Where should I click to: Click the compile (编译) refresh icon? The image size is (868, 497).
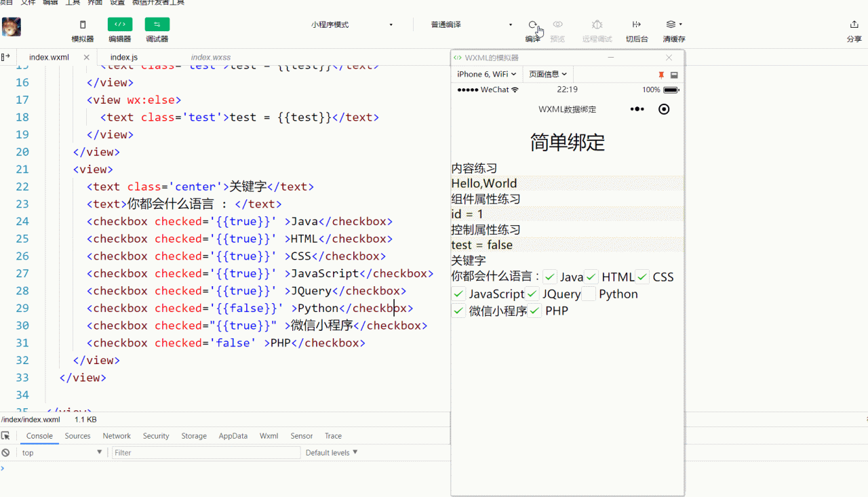[x=533, y=24]
